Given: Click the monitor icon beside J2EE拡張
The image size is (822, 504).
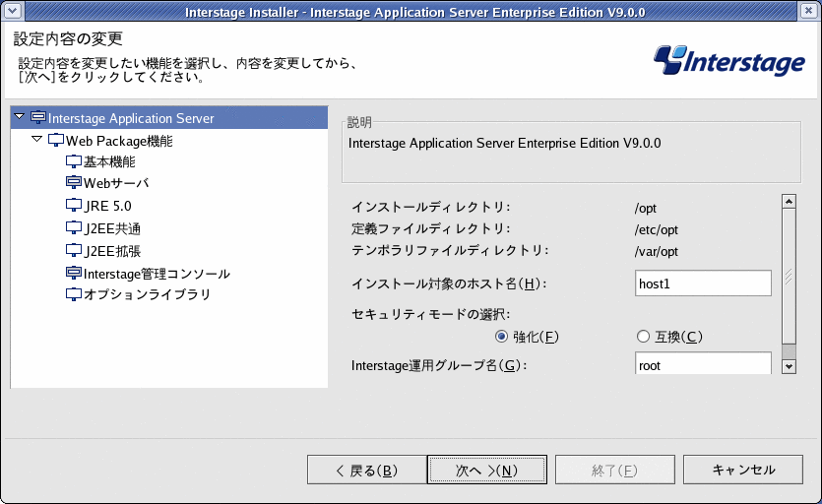Looking at the screenshot, I should click(x=74, y=251).
